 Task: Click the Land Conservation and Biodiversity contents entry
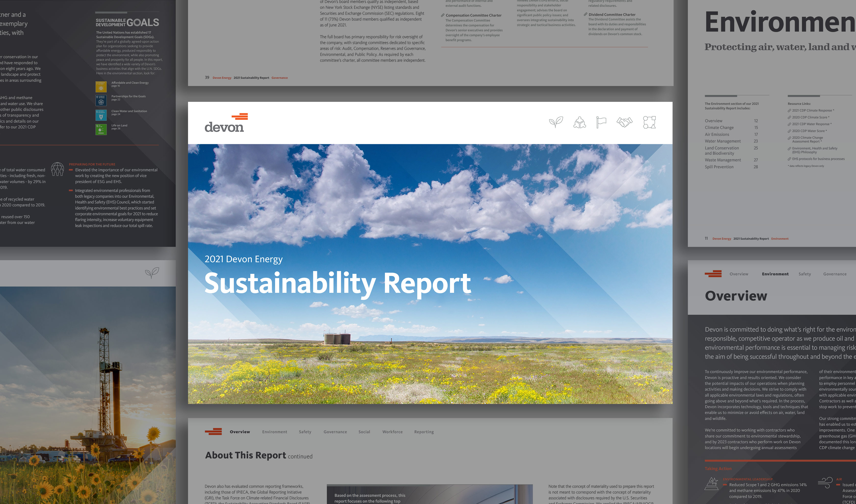[x=731, y=150]
